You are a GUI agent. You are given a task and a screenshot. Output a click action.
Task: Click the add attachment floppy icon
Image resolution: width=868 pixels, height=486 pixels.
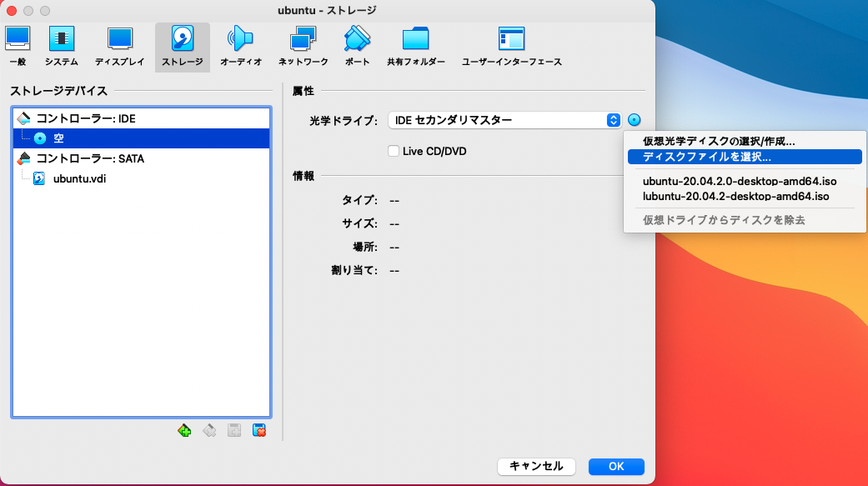234,430
